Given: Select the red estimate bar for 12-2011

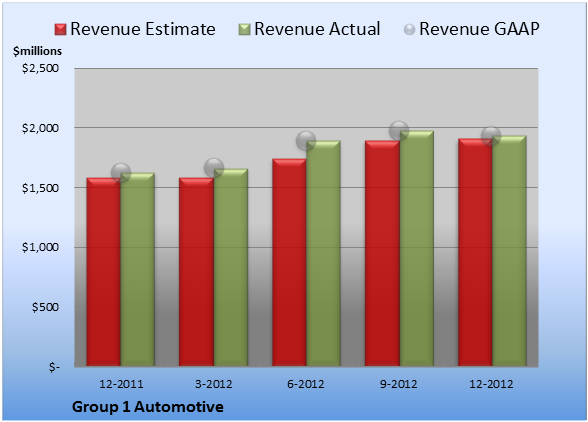Looking at the screenshot, I should pos(104,272).
